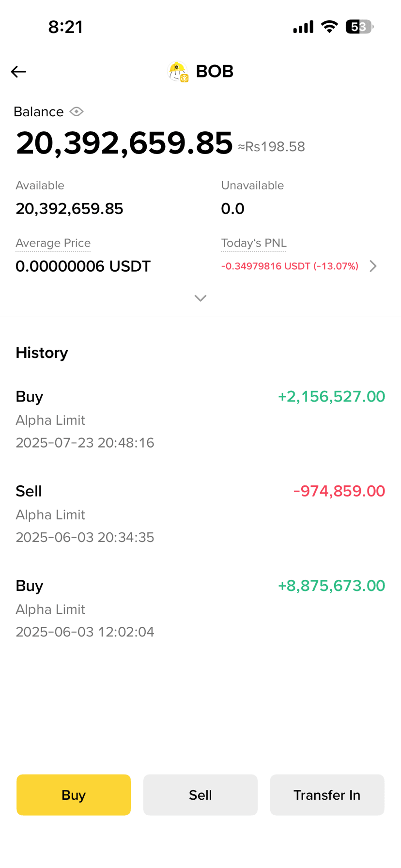Tap the back arrow icon
The height and width of the screenshot is (868, 401).
coord(18,72)
